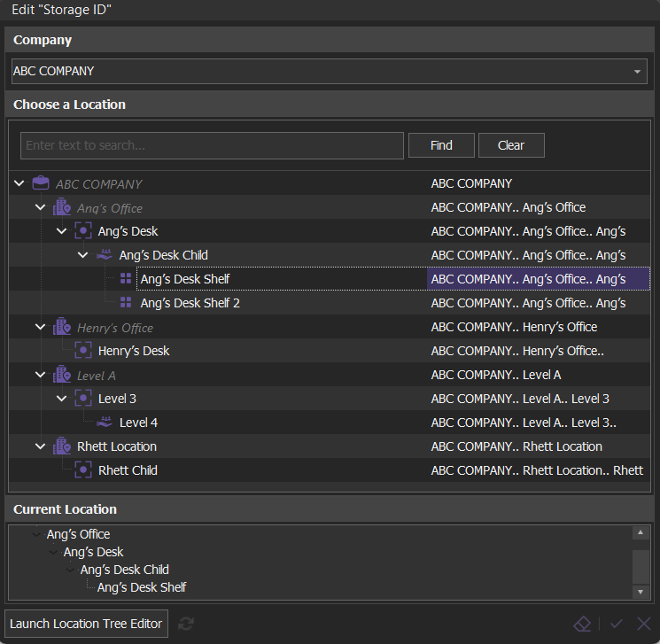Click the location search text field
660x644 pixels.
point(212,145)
